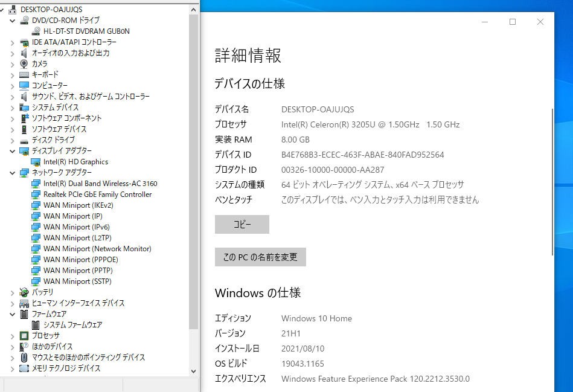Click the キーボード keyboard icon
Image resolution: width=573 pixels, height=392 pixels.
point(24,75)
